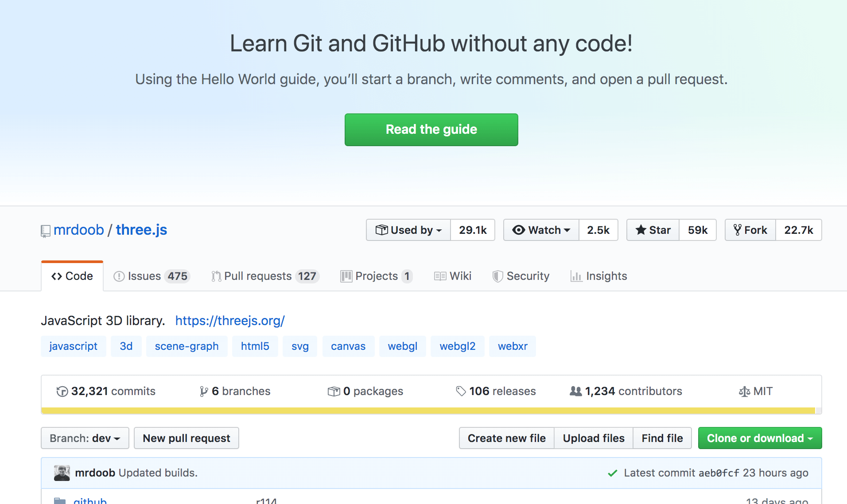Expand the Used by dropdown
Image resolution: width=847 pixels, height=504 pixels.
coord(408,230)
